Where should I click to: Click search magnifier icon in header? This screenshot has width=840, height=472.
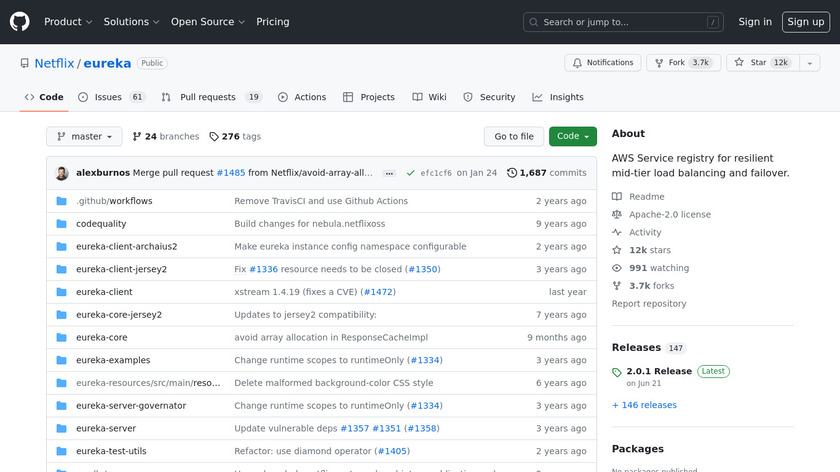(x=534, y=22)
